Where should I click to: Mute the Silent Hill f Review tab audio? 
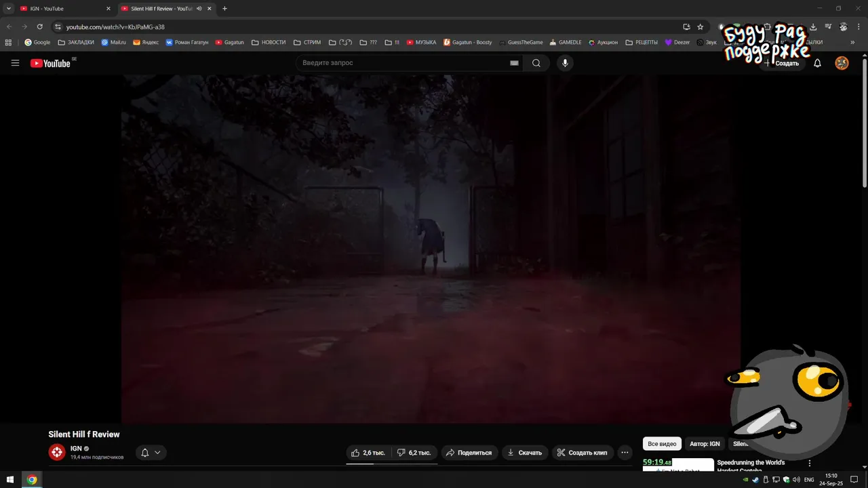pos(199,9)
